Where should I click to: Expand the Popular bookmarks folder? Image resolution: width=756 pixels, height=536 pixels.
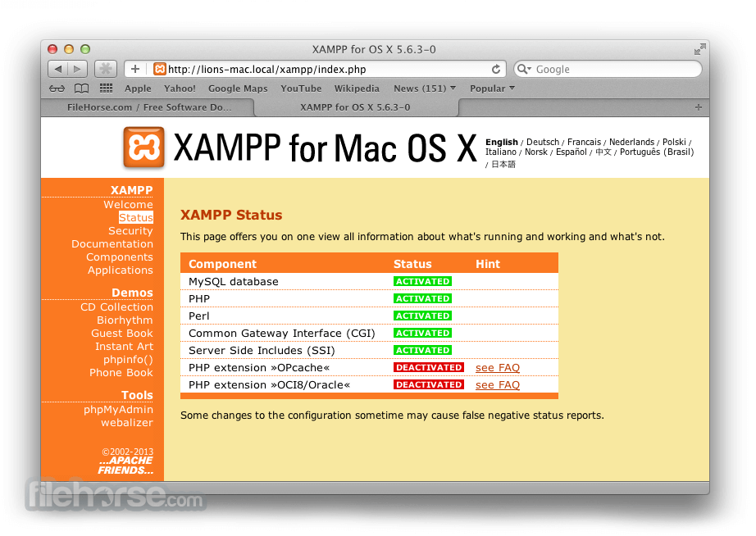click(492, 89)
